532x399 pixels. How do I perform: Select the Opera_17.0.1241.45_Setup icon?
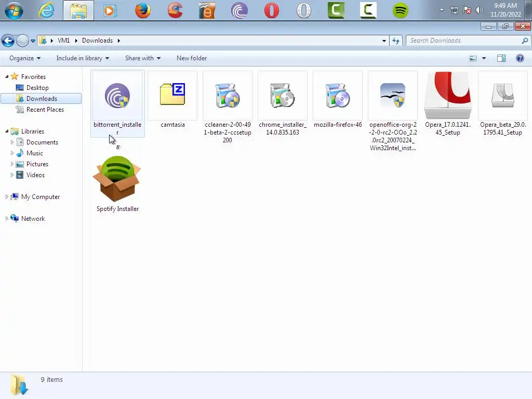click(x=448, y=95)
